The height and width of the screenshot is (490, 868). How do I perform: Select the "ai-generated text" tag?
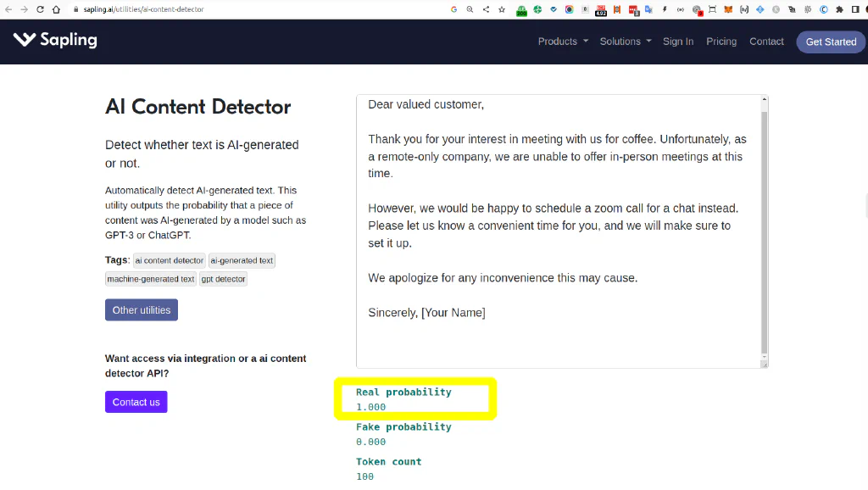tap(242, 261)
